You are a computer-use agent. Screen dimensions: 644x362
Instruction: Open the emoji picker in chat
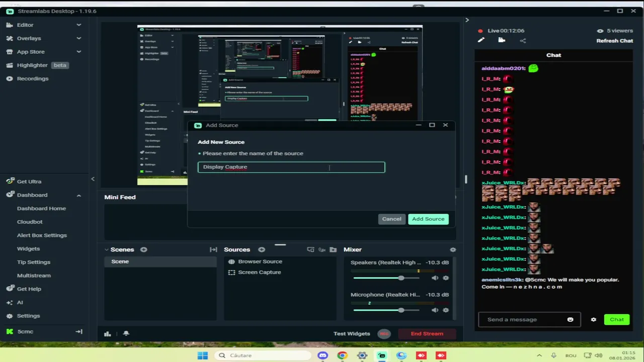[x=570, y=319]
